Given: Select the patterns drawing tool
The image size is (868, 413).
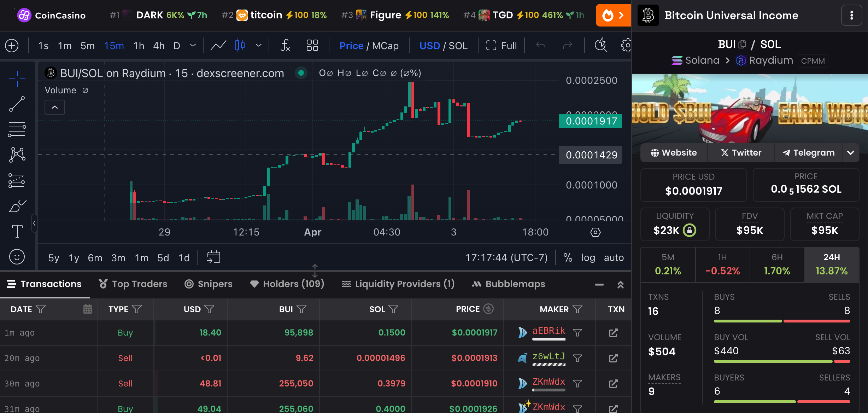Looking at the screenshot, I should click(x=17, y=155).
